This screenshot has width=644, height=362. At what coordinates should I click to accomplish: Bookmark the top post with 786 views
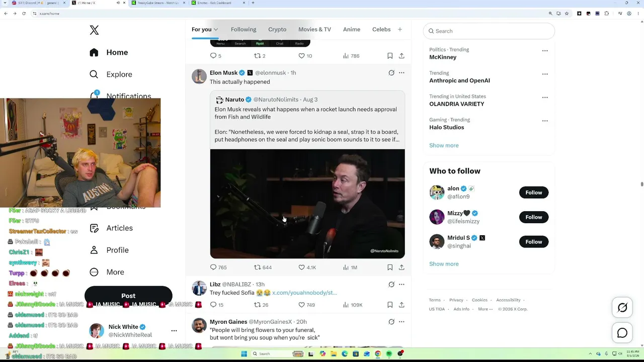point(390,56)
